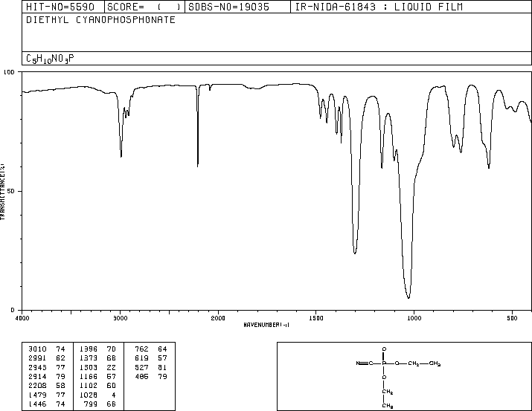The width and height of the screenshot is (532, 411).
Task: Click the 1000 wavenumber axis label
Action: click(x=414, y=318)
